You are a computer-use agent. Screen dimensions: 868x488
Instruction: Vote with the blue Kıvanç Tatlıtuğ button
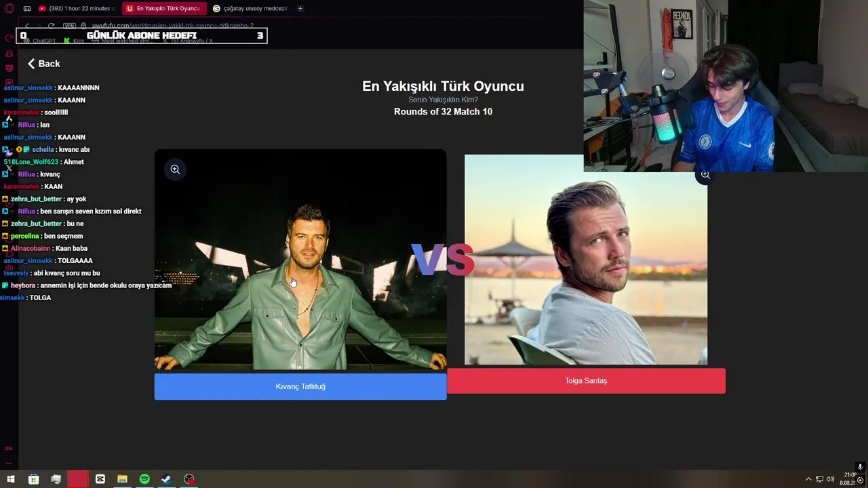[x=300, y=386]
